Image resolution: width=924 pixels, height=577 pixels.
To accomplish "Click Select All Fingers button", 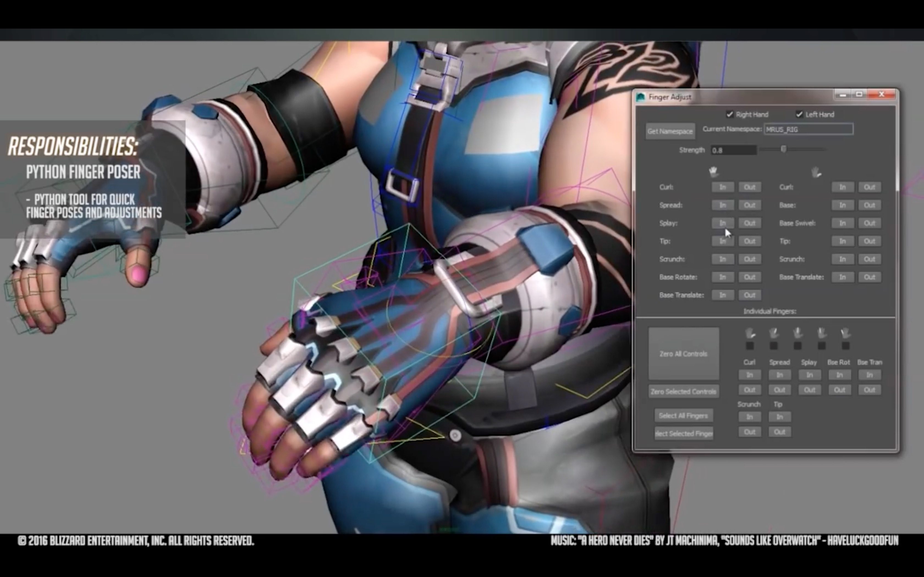I will point(683,415).
